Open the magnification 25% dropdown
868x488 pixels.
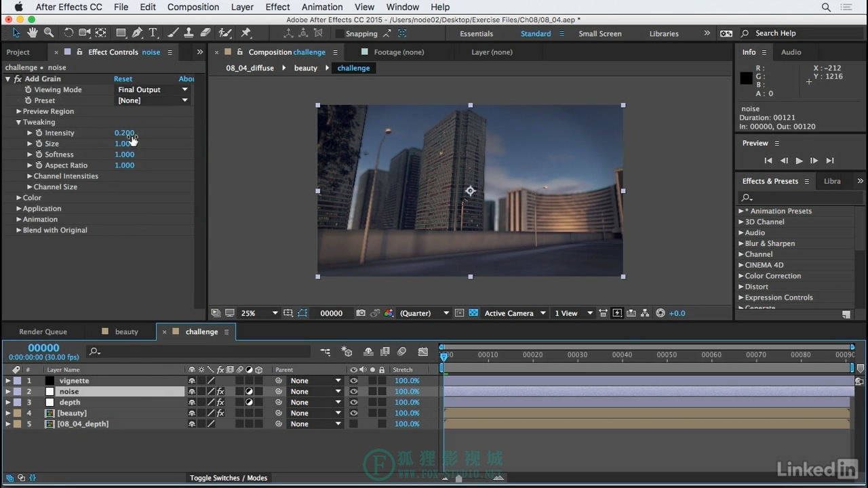click(x=260, y=313)
